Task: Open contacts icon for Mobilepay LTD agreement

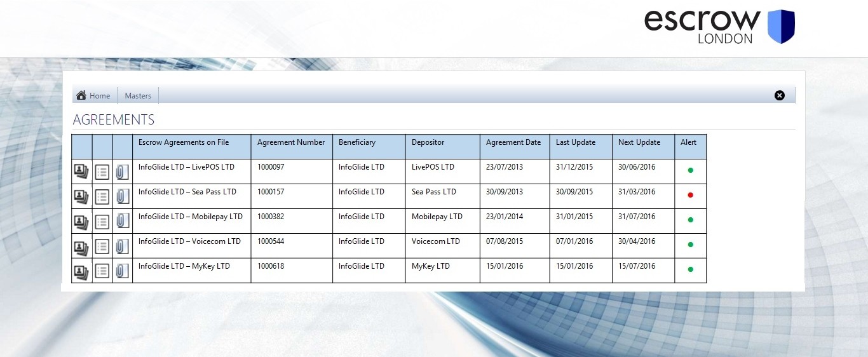Action: (81, 222)
